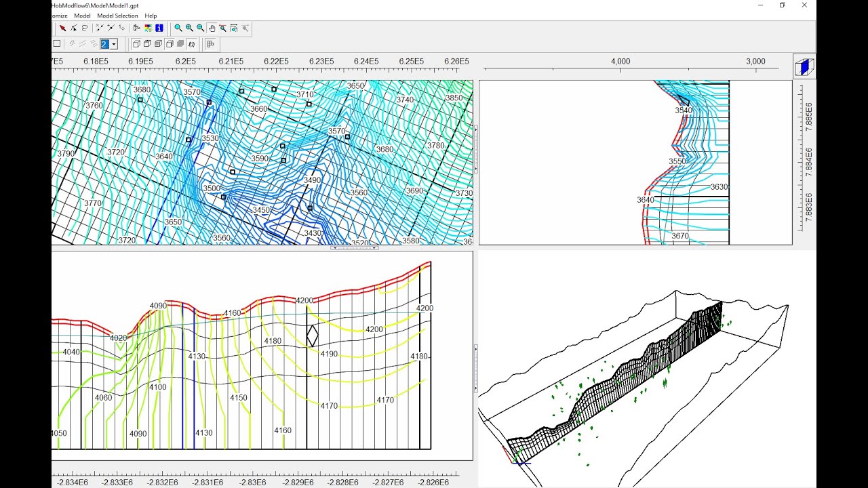
Task: Click contour label 4190 in cross section
Action: (329, 354)
